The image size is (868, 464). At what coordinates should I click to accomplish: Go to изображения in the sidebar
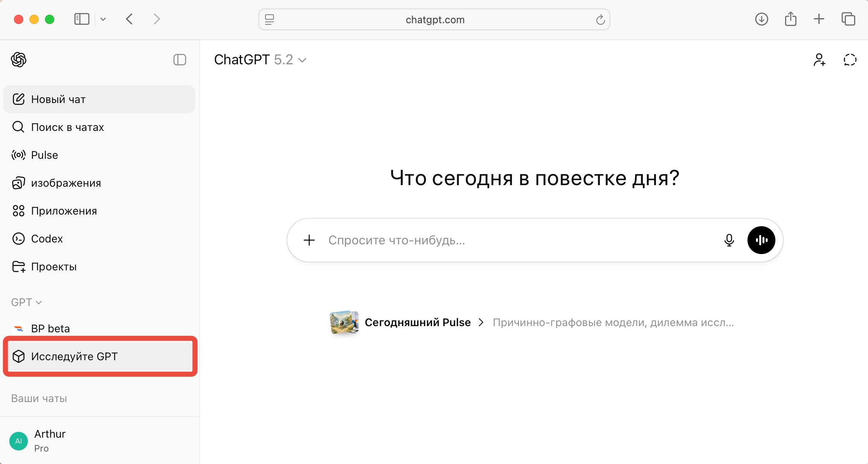[x=99, y=183]
